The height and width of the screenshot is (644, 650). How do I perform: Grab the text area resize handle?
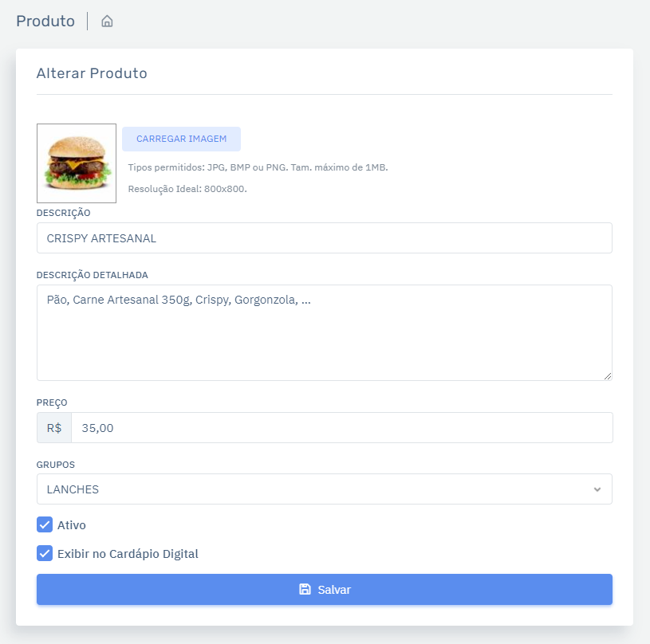coord(607,375)
